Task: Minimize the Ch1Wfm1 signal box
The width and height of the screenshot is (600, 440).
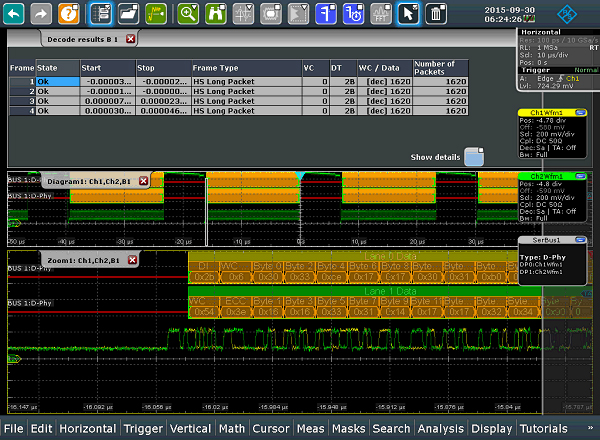Action: pos(580,112)
